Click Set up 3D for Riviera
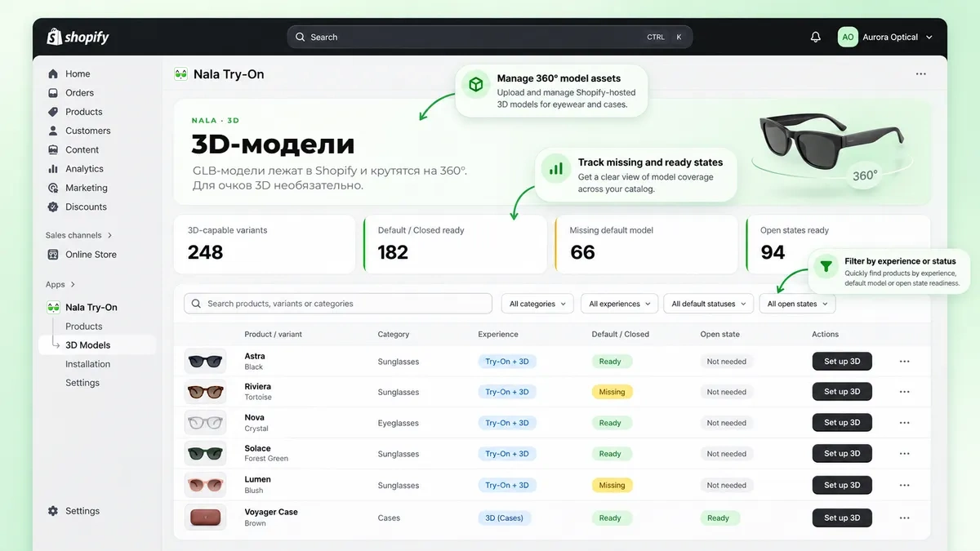 click(x=842, y=392)
